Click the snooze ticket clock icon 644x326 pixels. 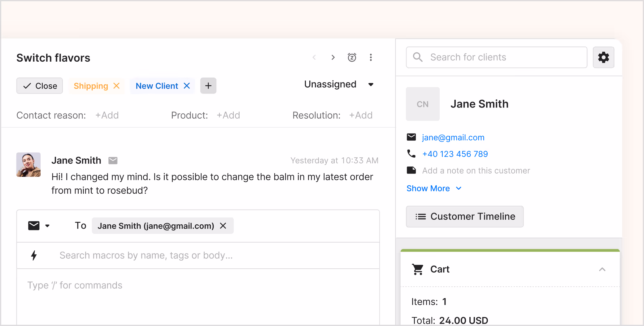(x=352, y=57)
